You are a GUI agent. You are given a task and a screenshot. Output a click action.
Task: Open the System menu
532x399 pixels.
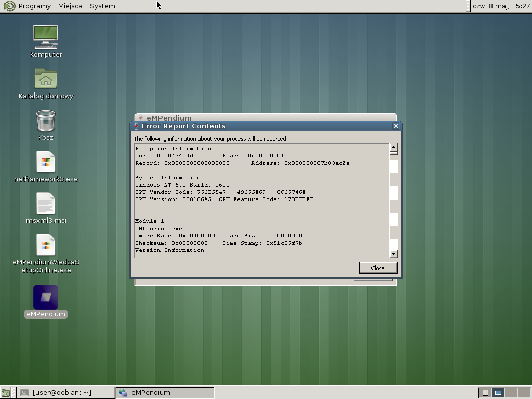[102, 6]
